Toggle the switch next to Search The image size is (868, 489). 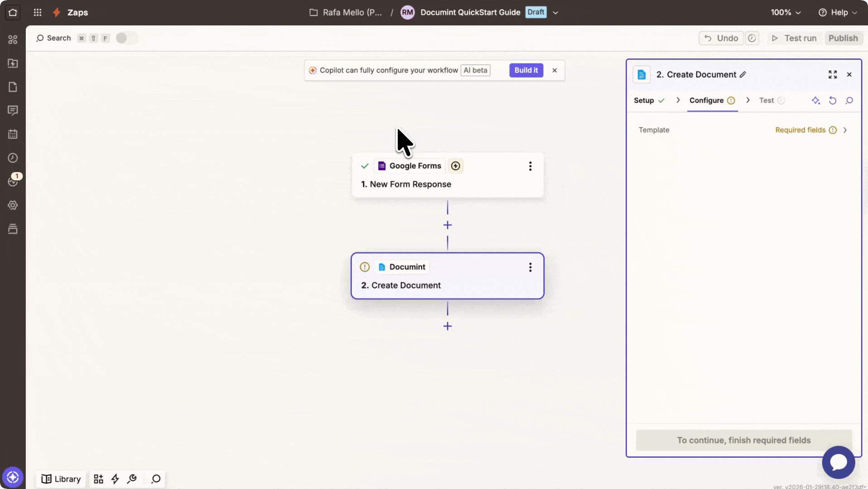click(x=125, y=38)
